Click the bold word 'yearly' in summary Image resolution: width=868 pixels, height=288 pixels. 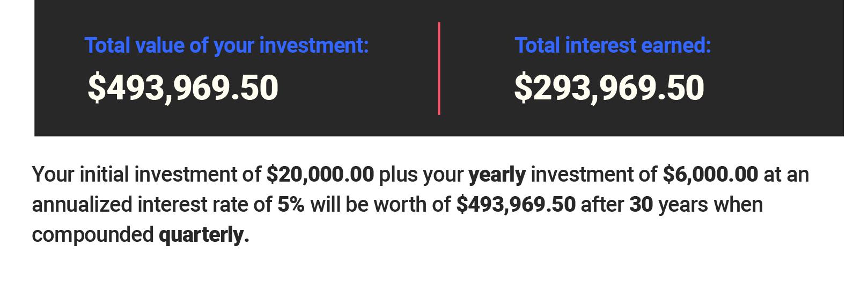tap(497, 175)
